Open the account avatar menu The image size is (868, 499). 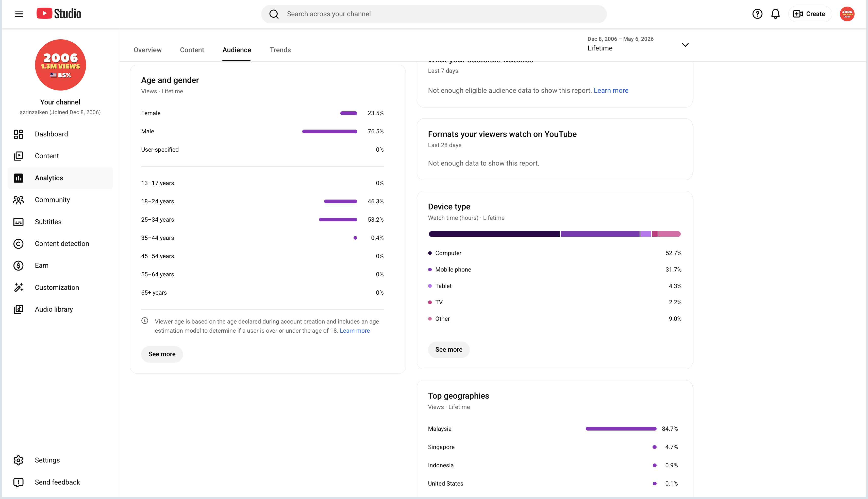(x=847, y=14)
